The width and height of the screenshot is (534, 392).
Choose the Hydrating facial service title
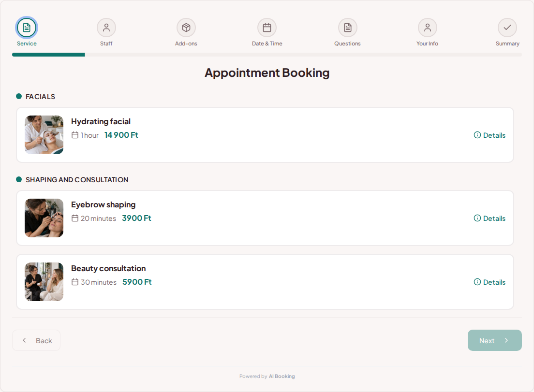[101, 121]
